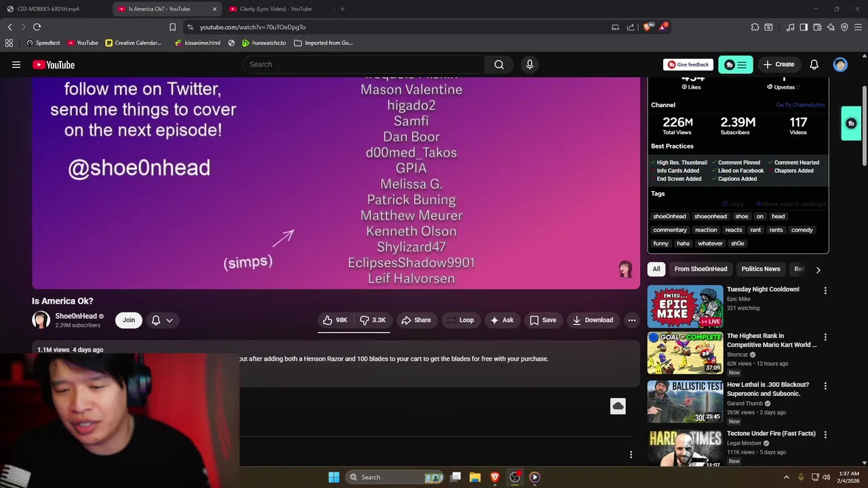Toggle Loop on the video
Image resolution: width=868 pixels, height=488 pixels.
(460, 320)
